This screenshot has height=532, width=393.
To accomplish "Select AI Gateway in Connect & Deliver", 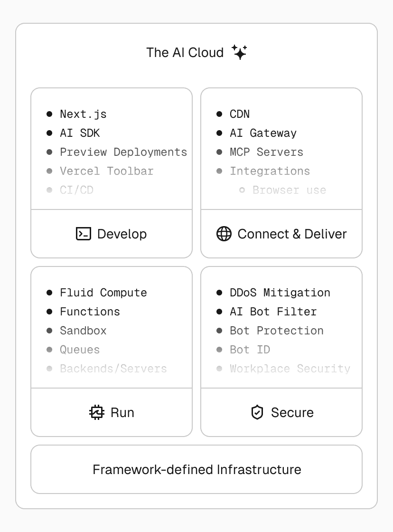I will click(x=263, y=133).
